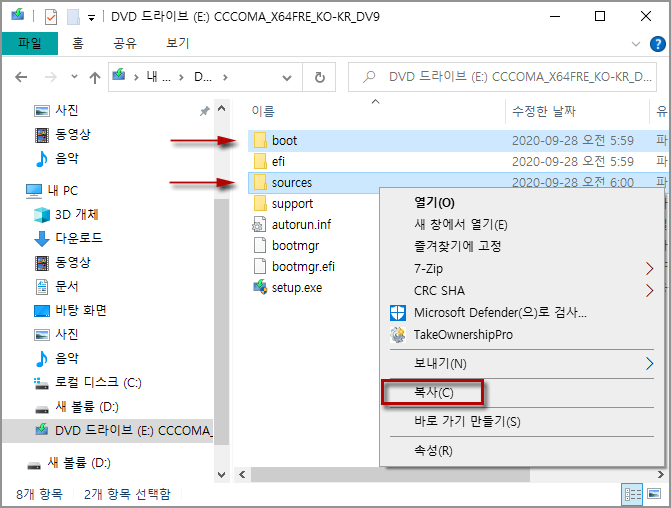The height and width of the screenshot is (508, 671).
Task: Go up one folder level arrow
Action: [95, 77]
